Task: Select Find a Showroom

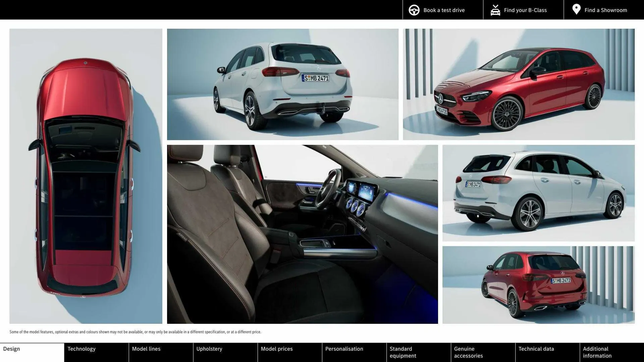Action: [606, 10]
